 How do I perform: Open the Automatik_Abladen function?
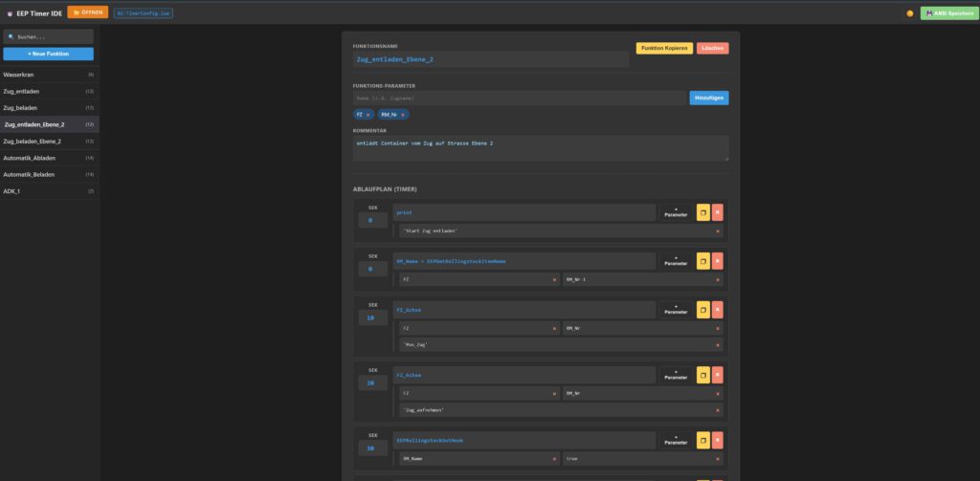(48, 157)
